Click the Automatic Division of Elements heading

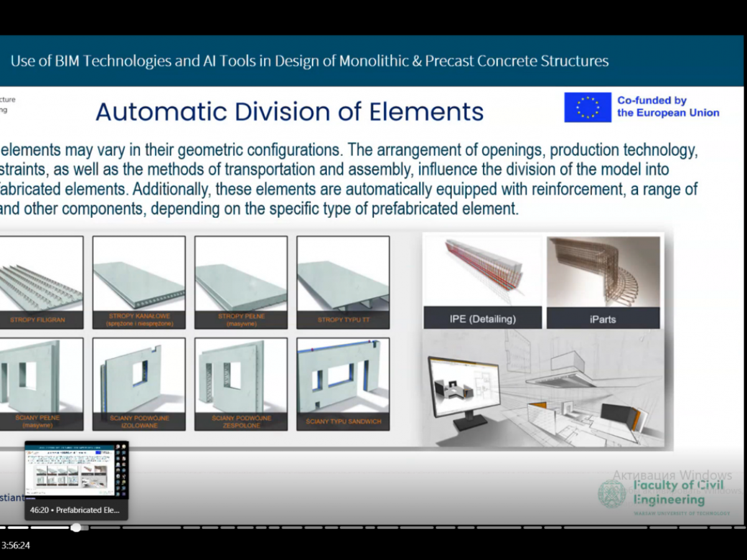tap(289, 112)
